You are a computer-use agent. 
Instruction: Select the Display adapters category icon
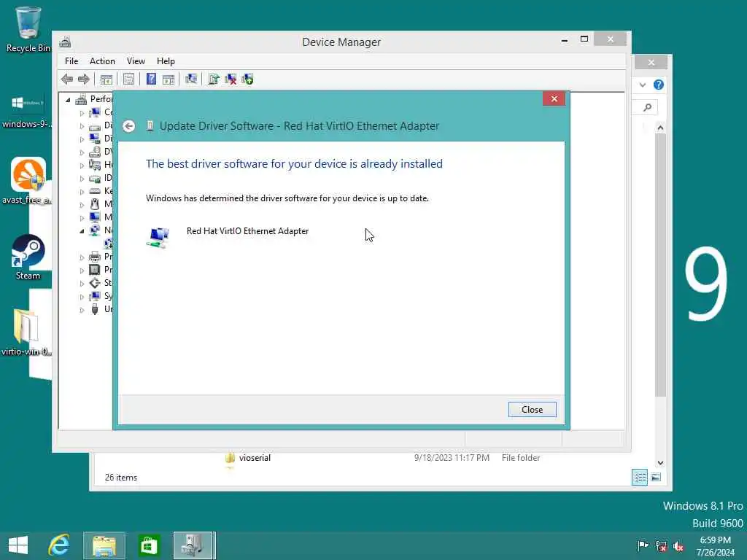[95, 139]
